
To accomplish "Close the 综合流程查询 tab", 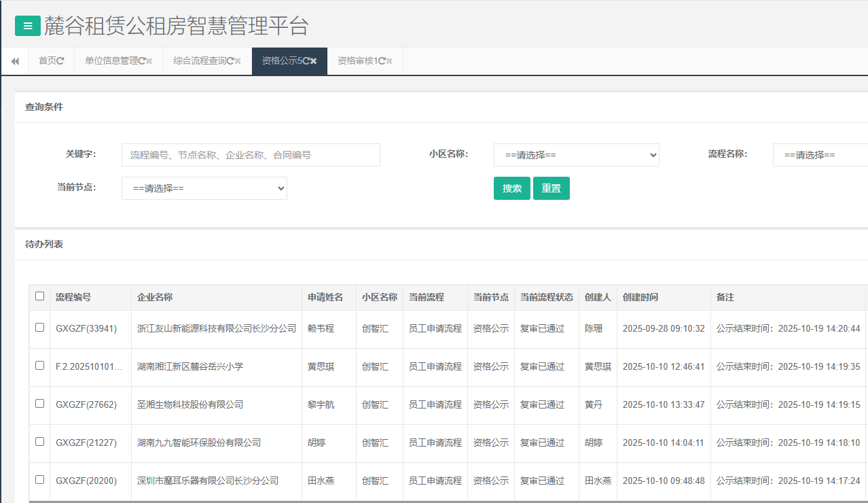I will [x=238, y=61].
